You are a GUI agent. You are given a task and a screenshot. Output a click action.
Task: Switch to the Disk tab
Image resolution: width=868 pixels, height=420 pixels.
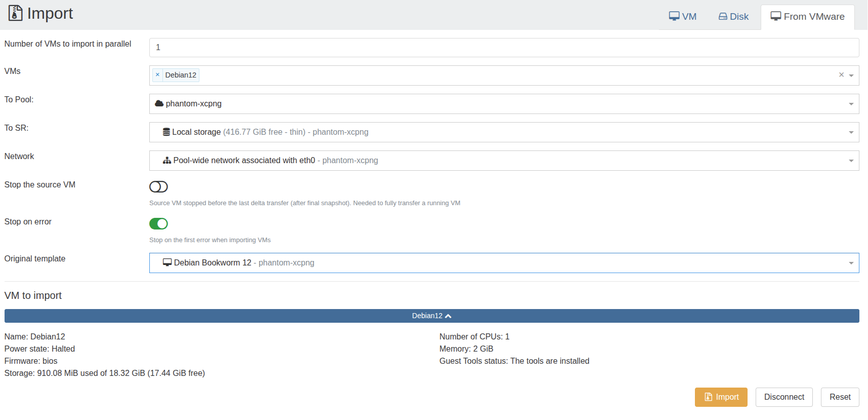[x=733, y=17]
